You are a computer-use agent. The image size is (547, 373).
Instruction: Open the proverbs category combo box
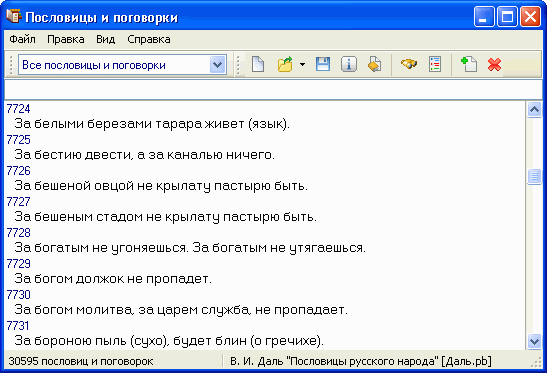pyautogui.click(x=122, y=65)
